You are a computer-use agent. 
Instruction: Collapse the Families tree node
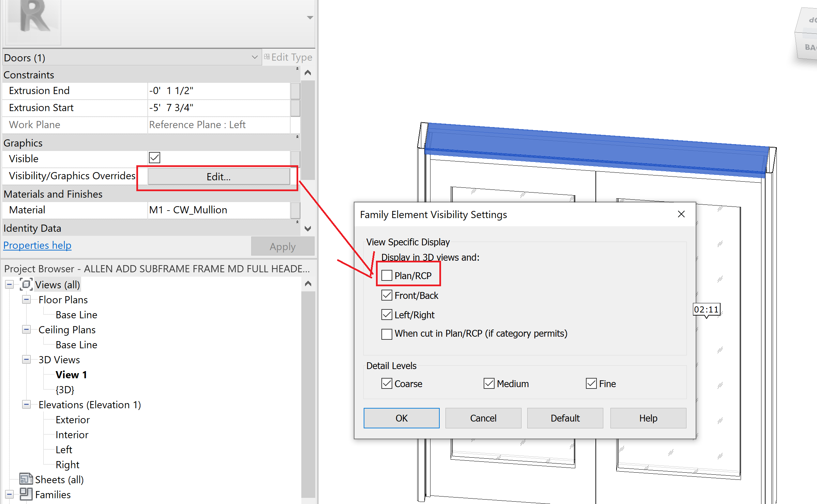coord(10,494)
